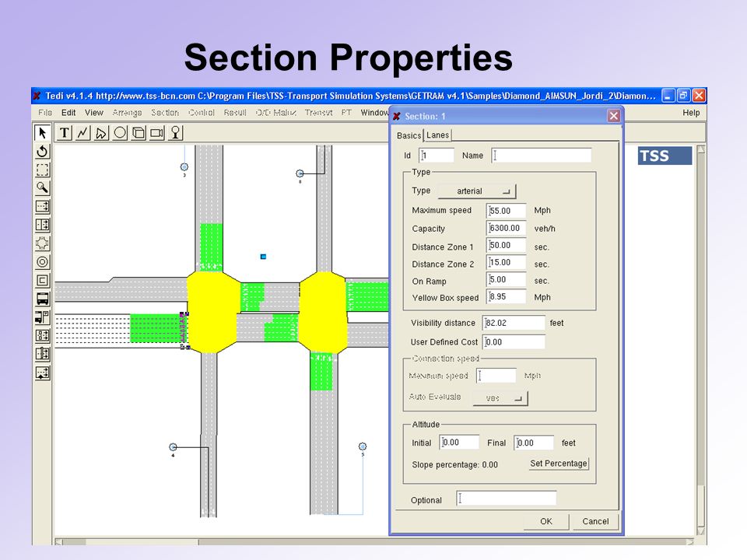Viewport: 747px width, 560px height.
Task: Pick the magnifying glass zoom tool
Action: pos(42,188)
